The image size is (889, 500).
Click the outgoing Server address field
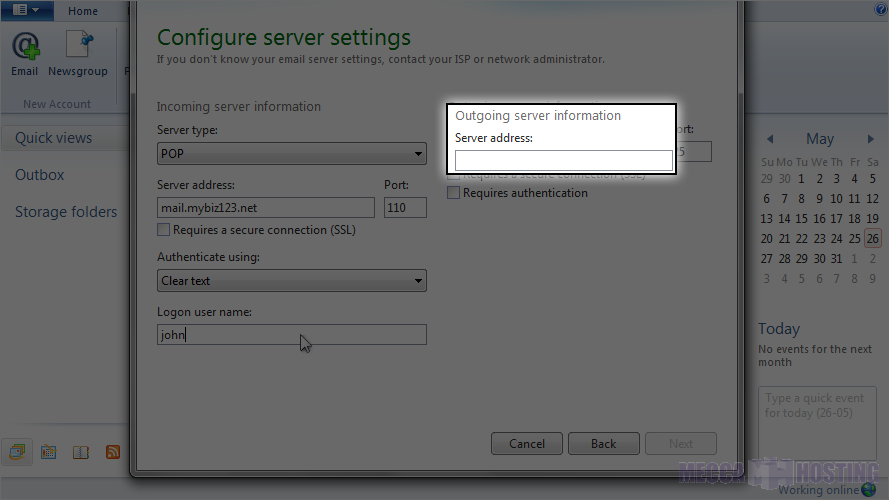coord(564,161)
